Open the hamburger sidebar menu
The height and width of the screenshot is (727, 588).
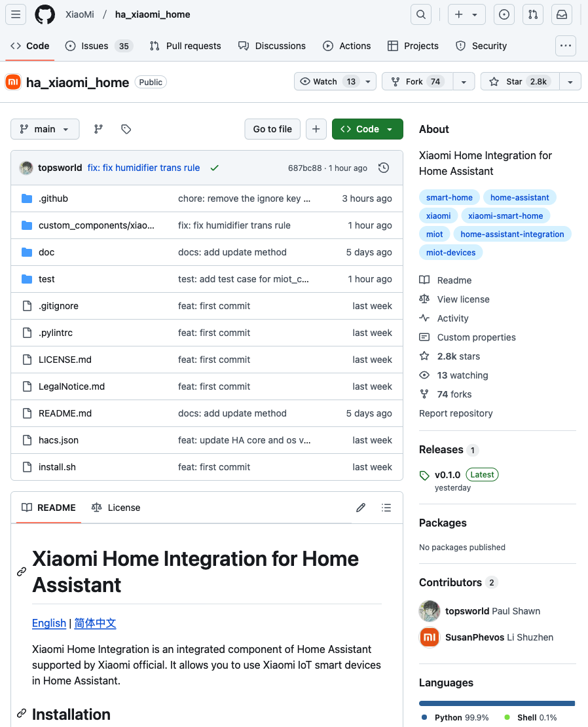16,14
